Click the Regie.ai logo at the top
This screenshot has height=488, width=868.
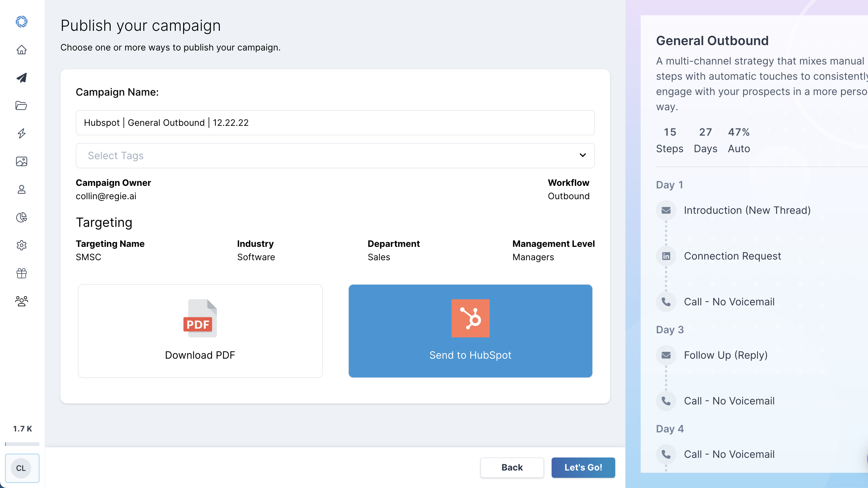pos(22,22)
